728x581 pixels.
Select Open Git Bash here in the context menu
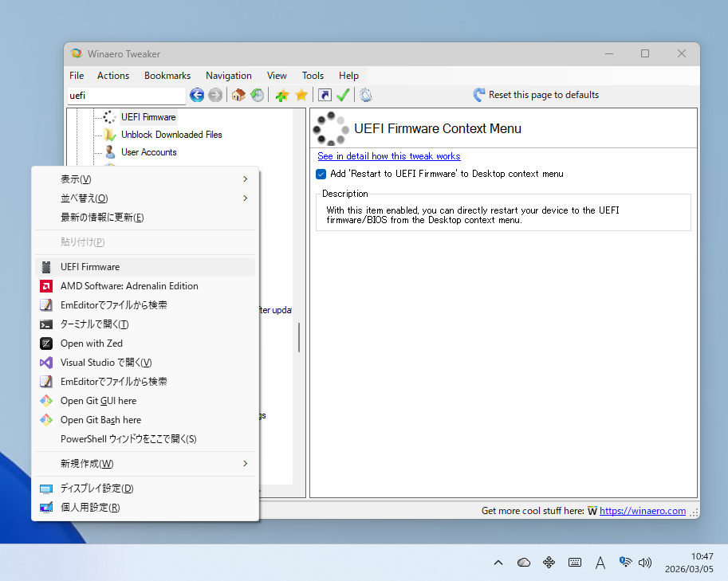pyautogui.click(x=100, y=419)
